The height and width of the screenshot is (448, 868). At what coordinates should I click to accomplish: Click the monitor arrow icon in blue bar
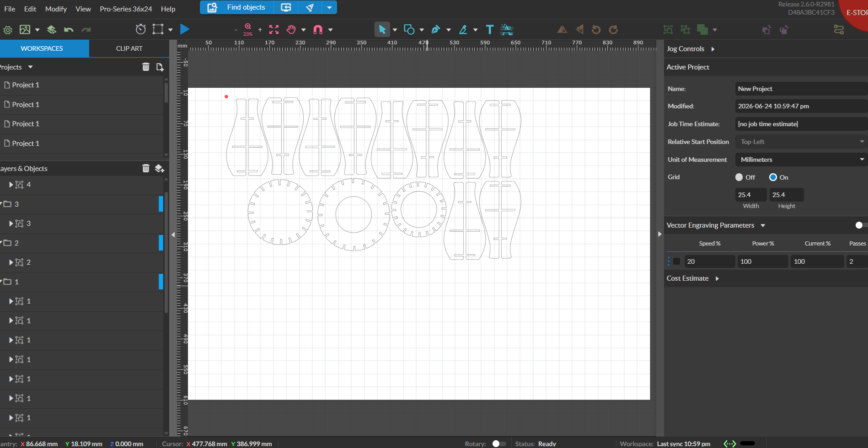286,7
